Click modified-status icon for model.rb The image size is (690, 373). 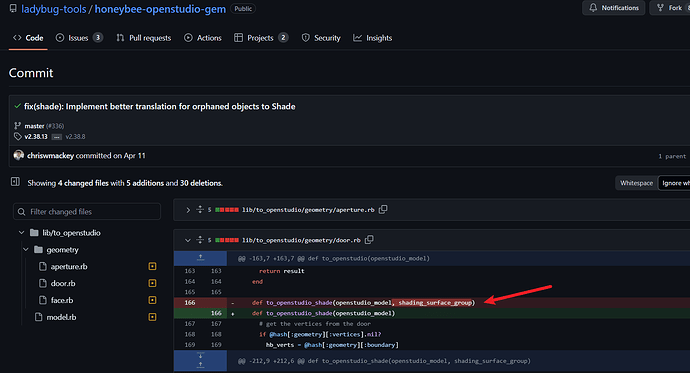pyautogui.click(x=152, y=317)
